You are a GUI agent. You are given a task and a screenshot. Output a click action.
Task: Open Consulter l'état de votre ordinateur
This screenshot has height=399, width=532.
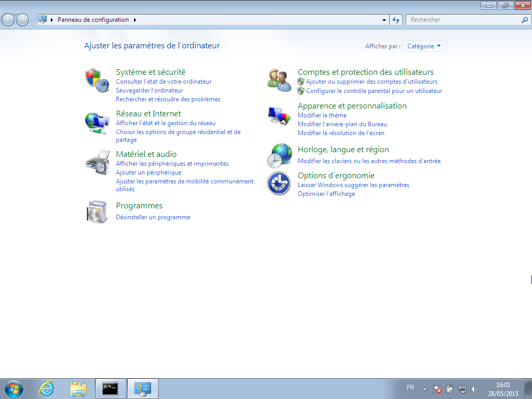[x=164, y=82]
